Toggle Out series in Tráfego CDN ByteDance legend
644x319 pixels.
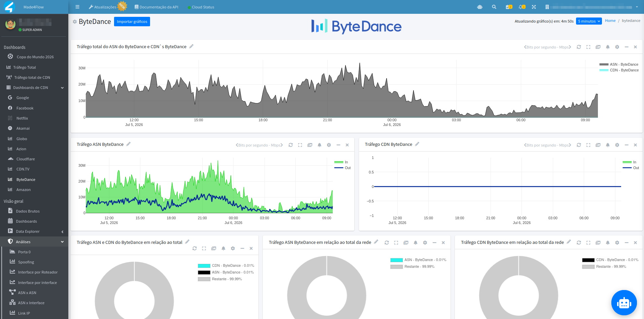(x=631, y=168)
